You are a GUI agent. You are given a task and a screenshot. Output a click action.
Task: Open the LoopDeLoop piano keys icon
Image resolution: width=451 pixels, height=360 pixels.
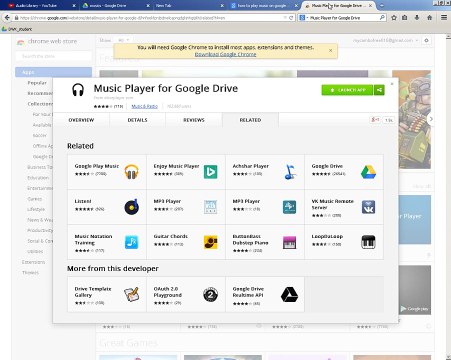coord(368,242)
